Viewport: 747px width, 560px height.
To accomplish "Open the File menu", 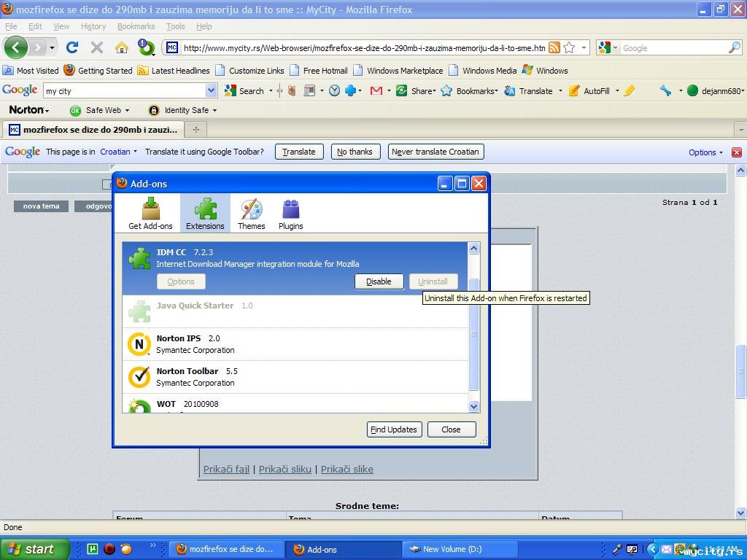I will pyautogui.click(x=10, y=26).
